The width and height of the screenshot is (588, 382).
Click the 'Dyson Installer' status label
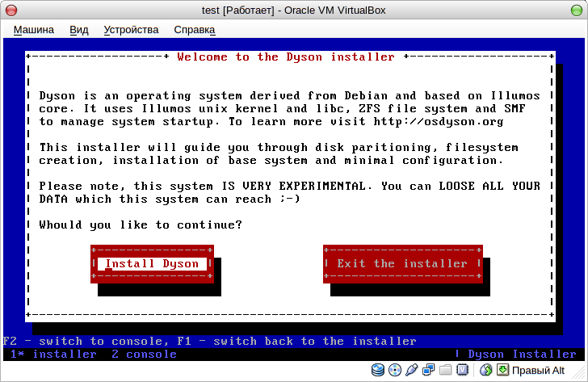[522, 355]
